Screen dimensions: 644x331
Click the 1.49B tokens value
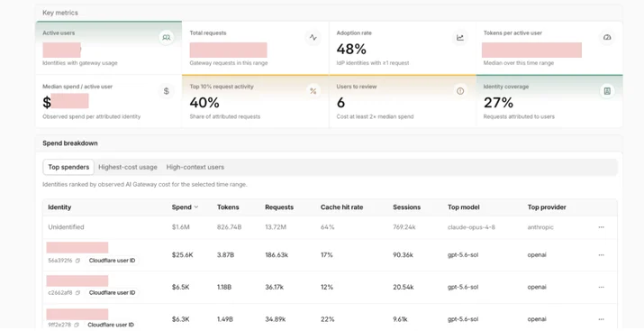(x=225, y=319)
